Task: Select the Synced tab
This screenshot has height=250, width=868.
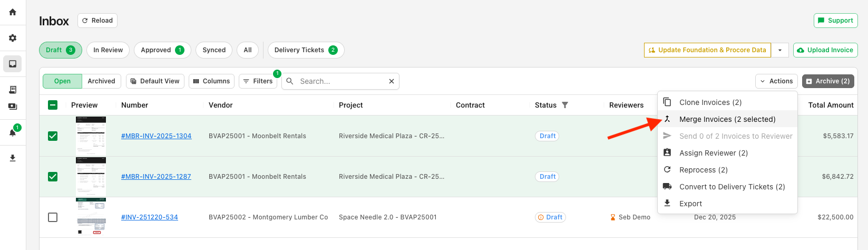Action: [214, 50]
